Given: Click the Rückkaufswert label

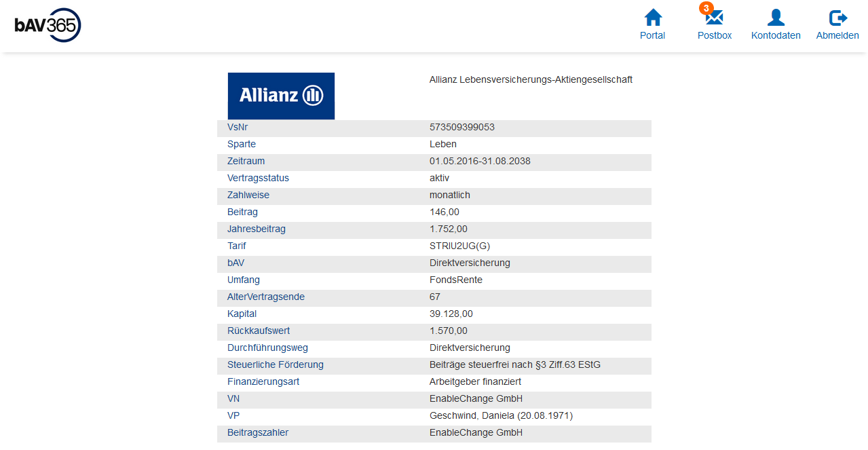Looking at the screenshot, I should (x=259, y=331).
